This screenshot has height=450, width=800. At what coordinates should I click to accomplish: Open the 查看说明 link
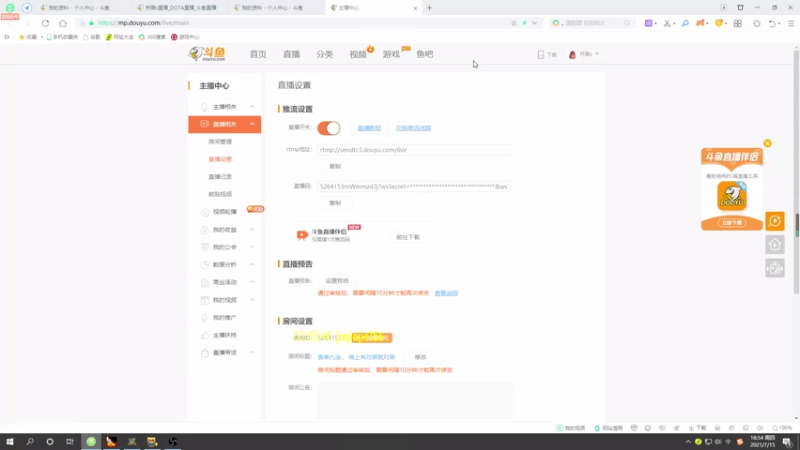[446, 293]
